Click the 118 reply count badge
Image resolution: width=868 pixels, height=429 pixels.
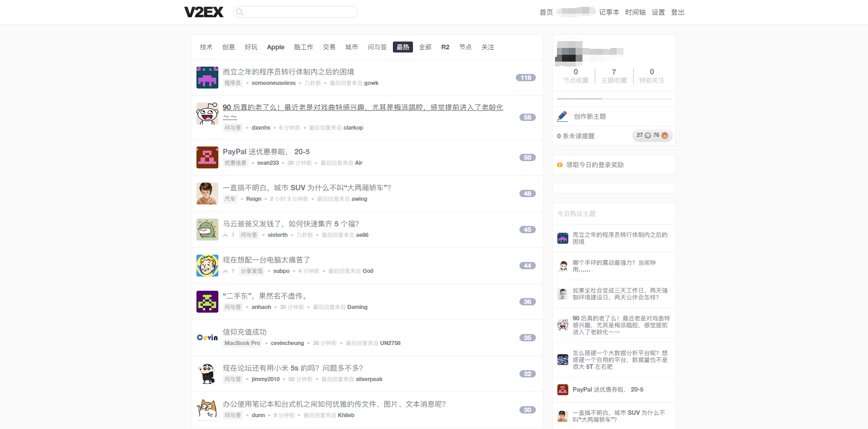click(x=526, y=78)
